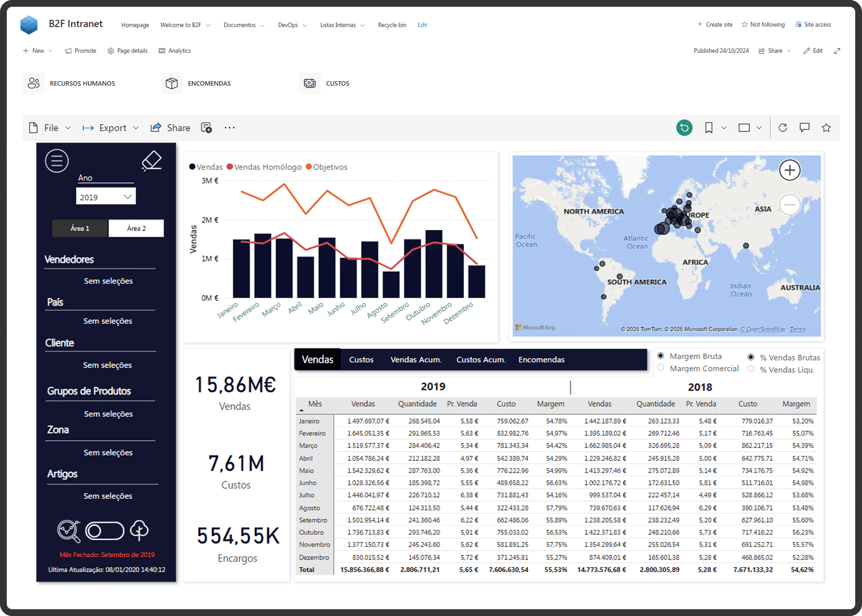This screenshot has width=862, height=616.
Task: Open the more options ellipsis in report toolbar
Action: pyautogui.click(x=229, y=128)
